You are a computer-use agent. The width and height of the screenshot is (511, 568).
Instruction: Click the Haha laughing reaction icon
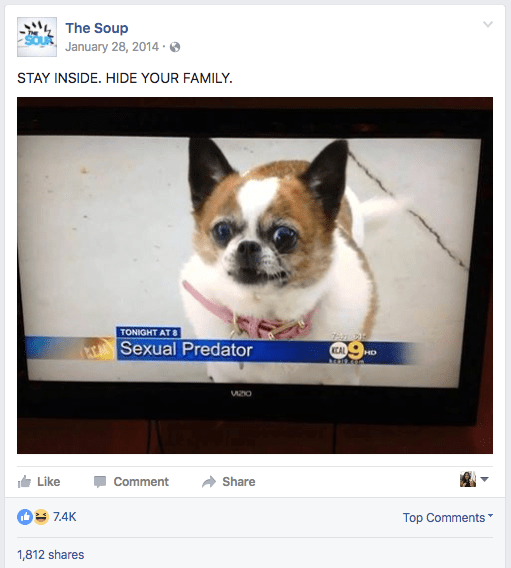tap(41, 517)
